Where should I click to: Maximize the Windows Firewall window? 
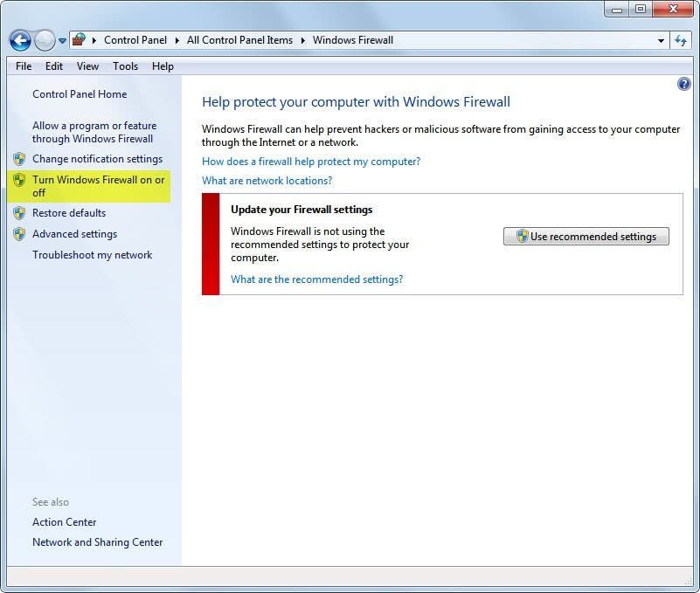[641, 9]
